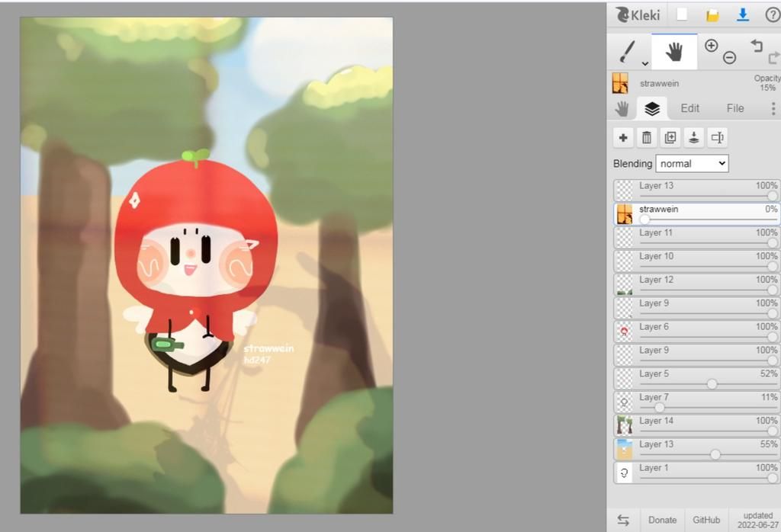Create a new image with the blank page icon
The width and height of the screenshot is (781, 532).
pos(682,15)
